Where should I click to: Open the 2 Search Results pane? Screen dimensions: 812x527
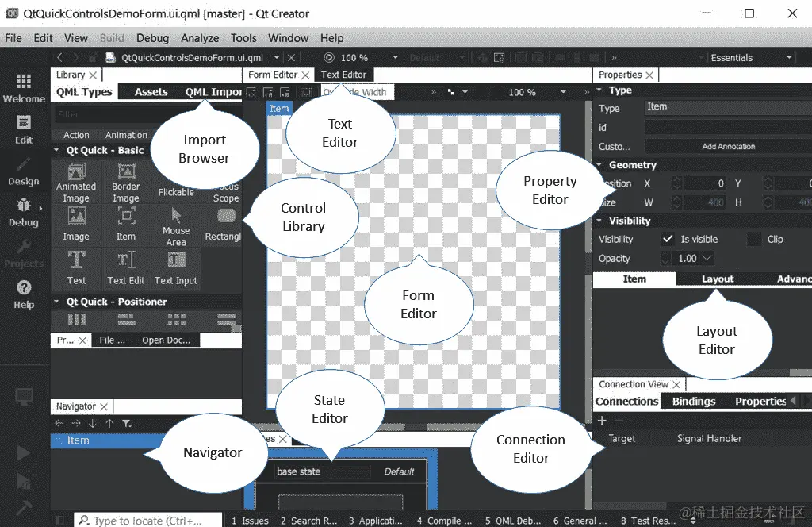308,521
